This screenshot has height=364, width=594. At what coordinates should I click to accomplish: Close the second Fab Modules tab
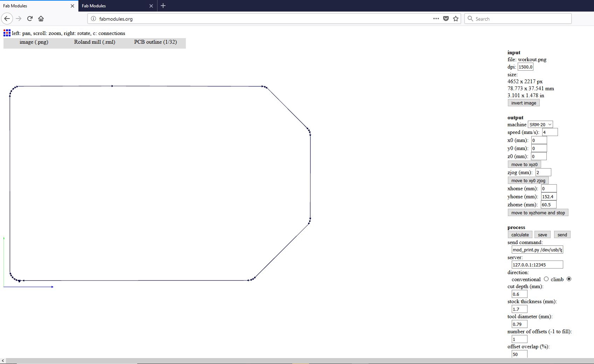pos(151,6)
